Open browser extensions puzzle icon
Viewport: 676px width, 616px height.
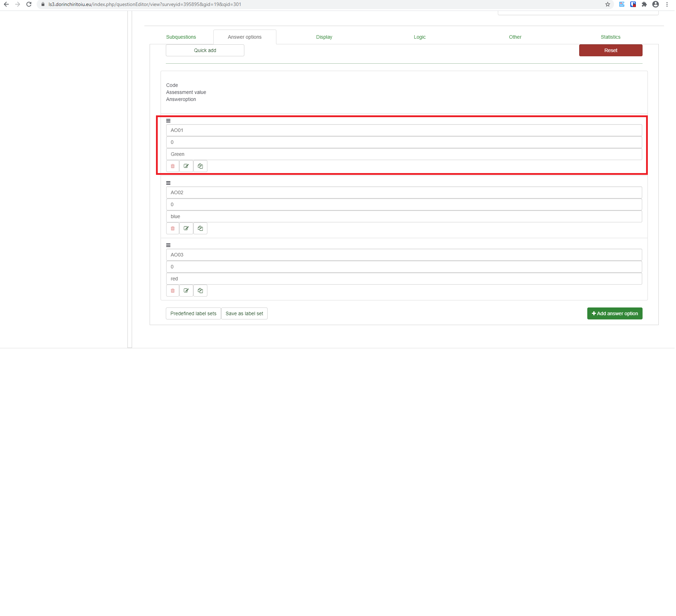coord(644,4)
